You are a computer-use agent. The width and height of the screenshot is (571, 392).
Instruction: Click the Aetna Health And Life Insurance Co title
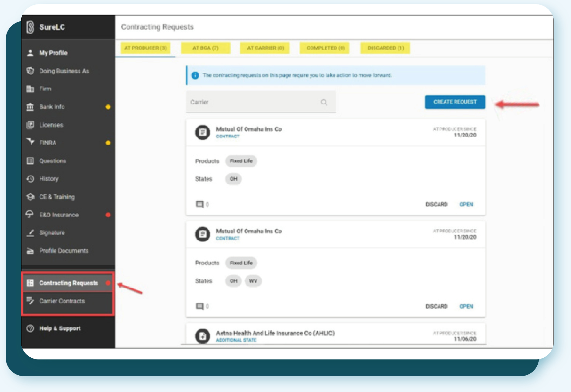point(275,333)
